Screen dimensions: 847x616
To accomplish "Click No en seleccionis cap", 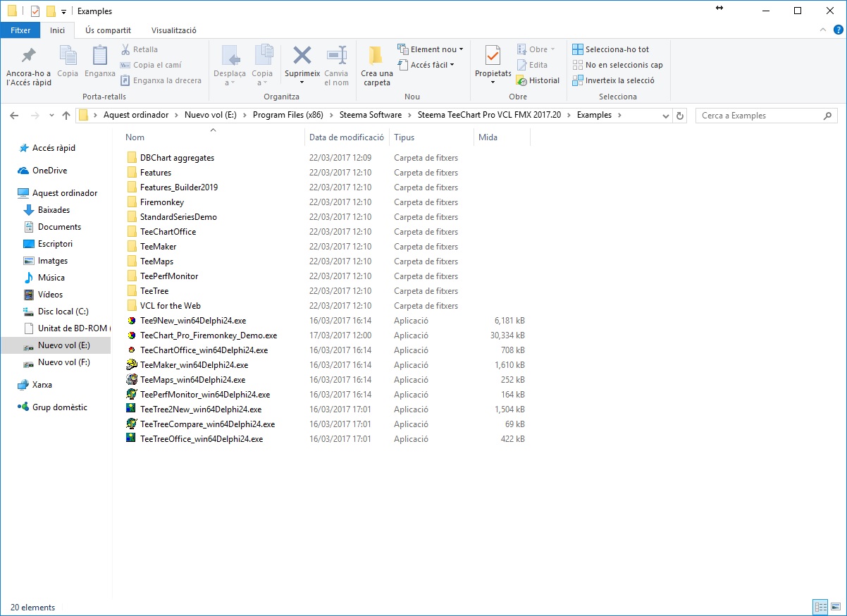I will click(x=617, y=65).
